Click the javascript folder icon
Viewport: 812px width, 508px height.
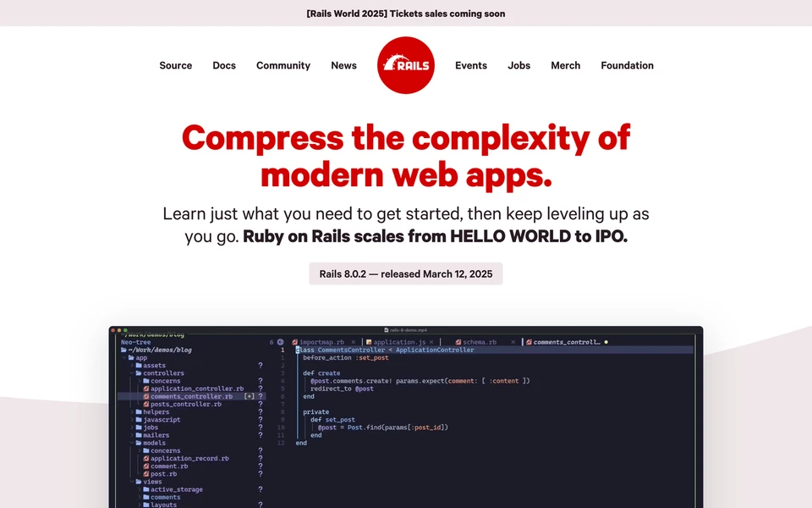click(x=139, y=420)
